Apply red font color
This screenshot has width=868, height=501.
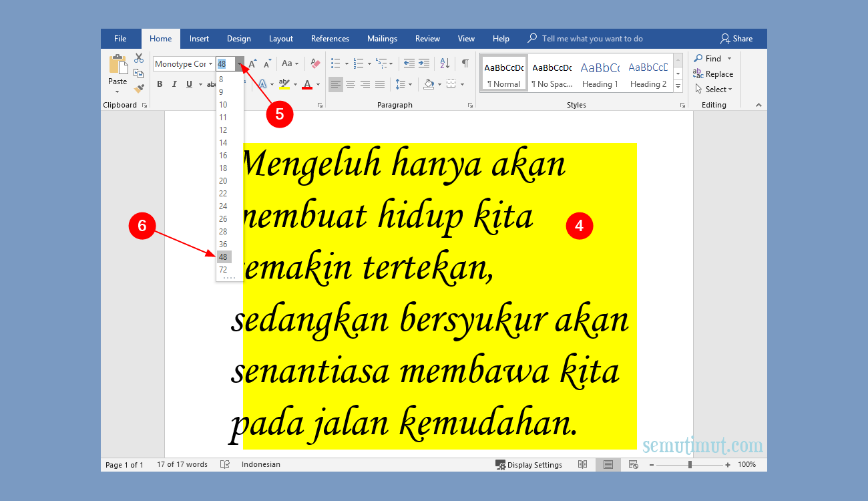307,84
